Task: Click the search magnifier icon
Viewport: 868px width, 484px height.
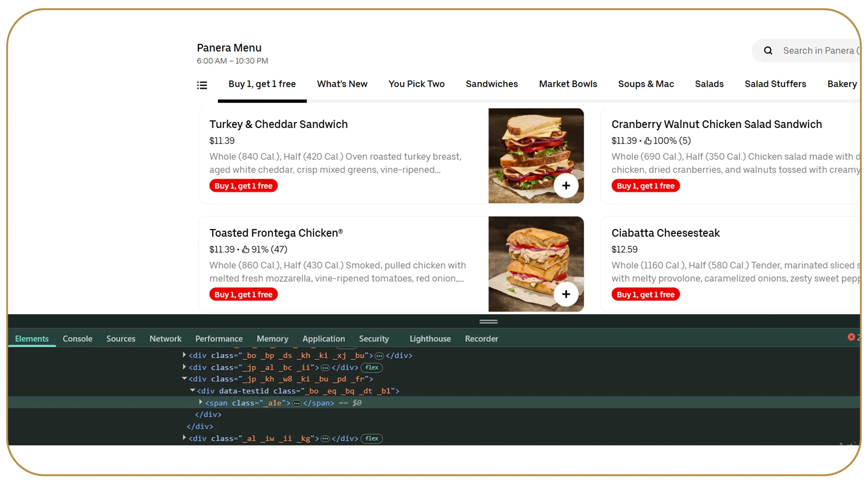Action: pos(768,51)
